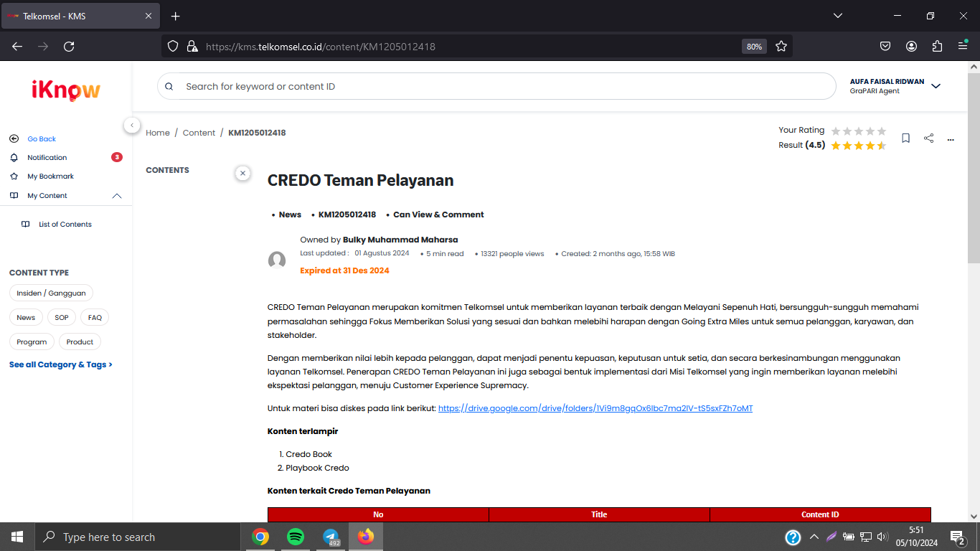List all tabs with the chevron

click(x=837, y=16)
